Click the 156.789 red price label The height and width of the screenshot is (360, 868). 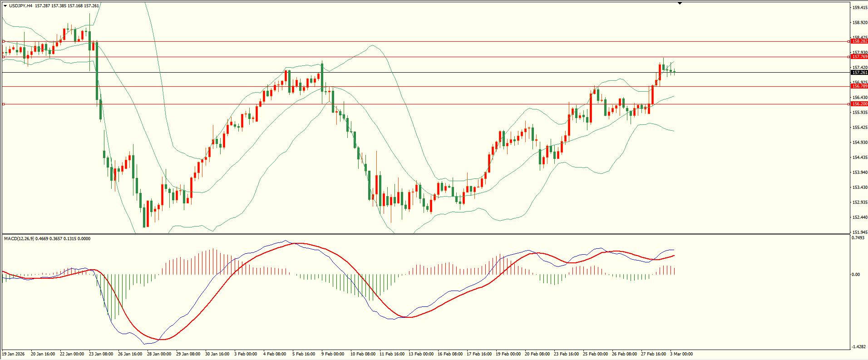[859, 86]
